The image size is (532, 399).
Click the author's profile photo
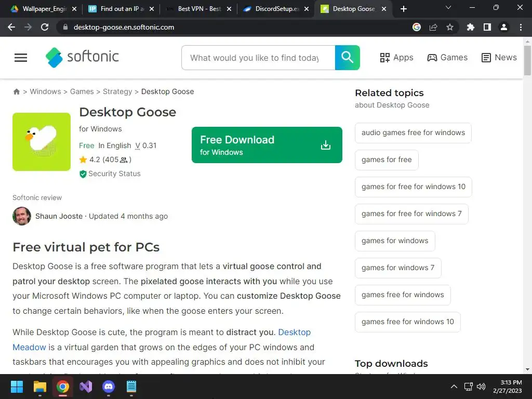click(x=22, y=216)
